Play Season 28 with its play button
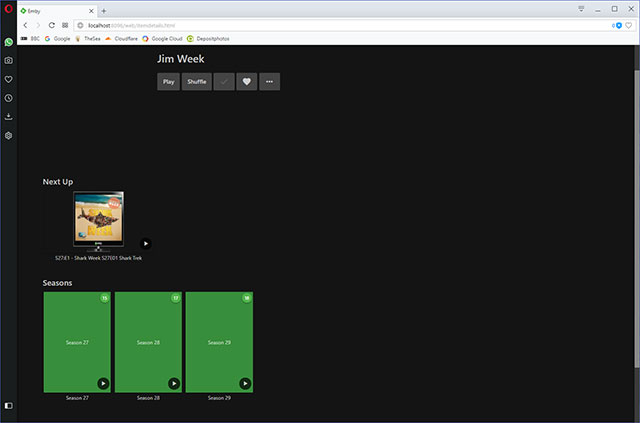640x423 pixels. point(174,383)
